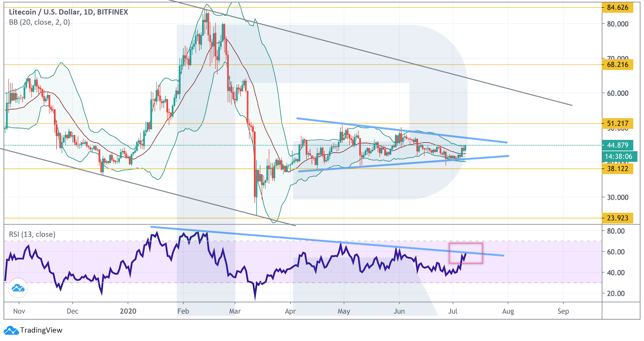644x341 pixels.
Task: Click the Sep date on the time axis
Action: [563, 311]
